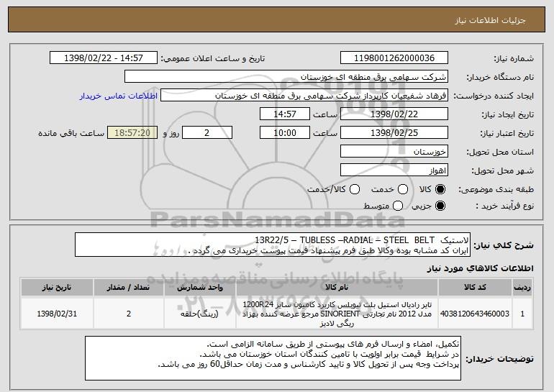This screenshot has width=554, height=392.
Task: Click the announcement date field 1398/02/22 - 14:57
Action: (104, 58)
